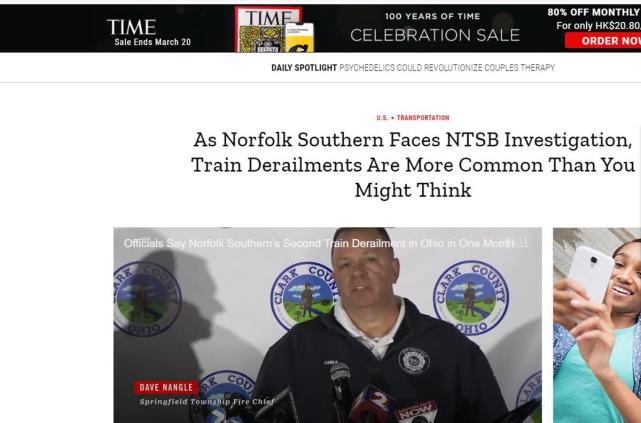
Task: Click the Norfolk Southern article headline
Action: tap(413, 165)
